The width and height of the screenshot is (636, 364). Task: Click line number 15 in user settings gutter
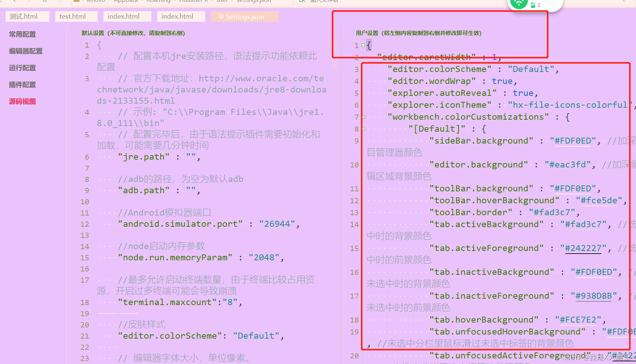[x=354, y=248]
